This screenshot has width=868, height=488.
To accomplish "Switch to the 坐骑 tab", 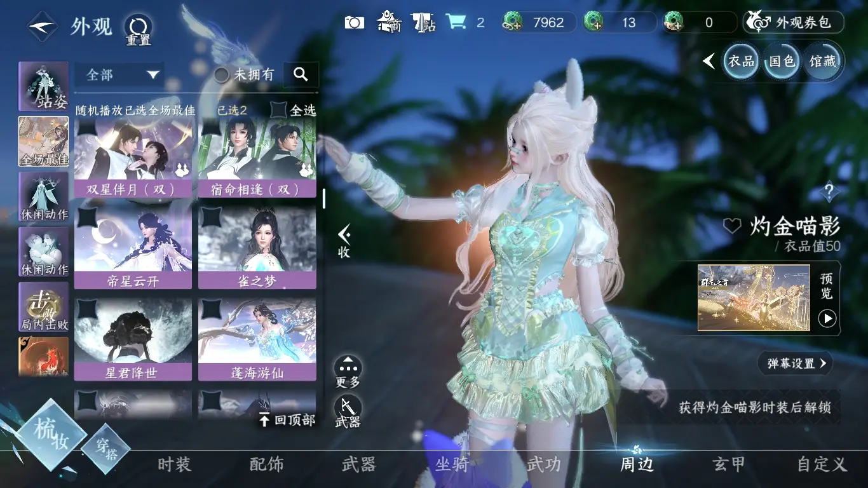I will coord(452,464).
